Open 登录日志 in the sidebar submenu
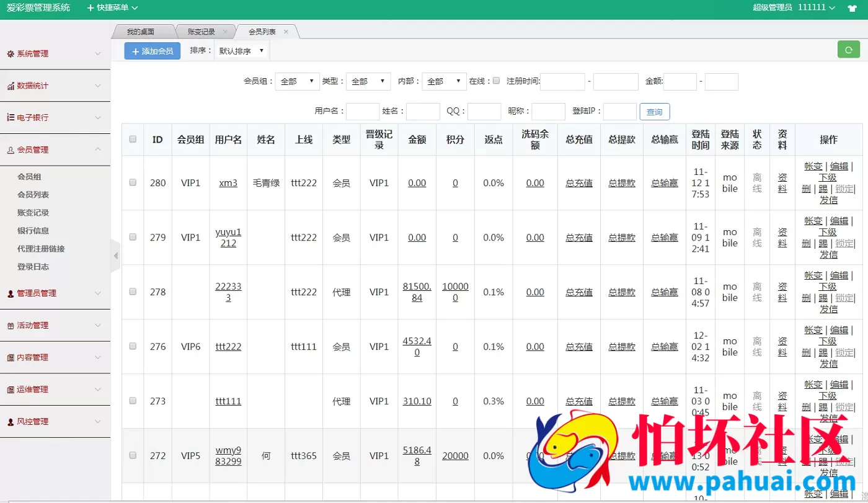The height and width of the screenshot is (503, 868). [x=33, y=267]
